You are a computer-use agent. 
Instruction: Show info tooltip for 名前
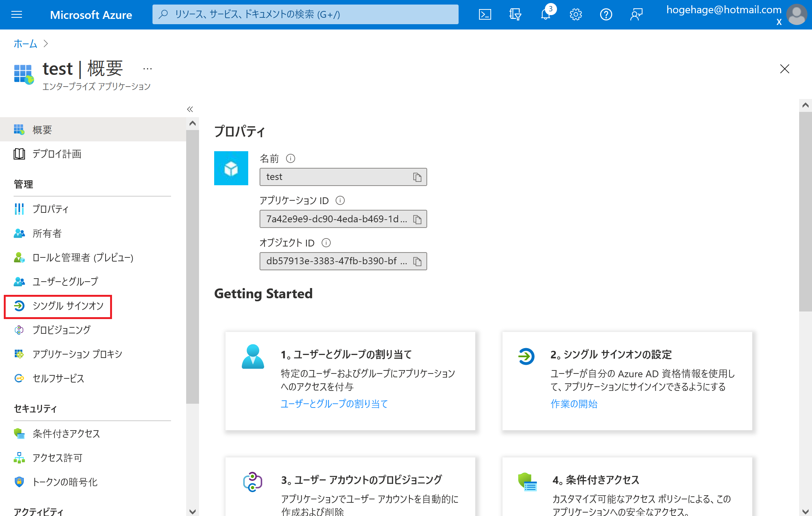point(290,158)
